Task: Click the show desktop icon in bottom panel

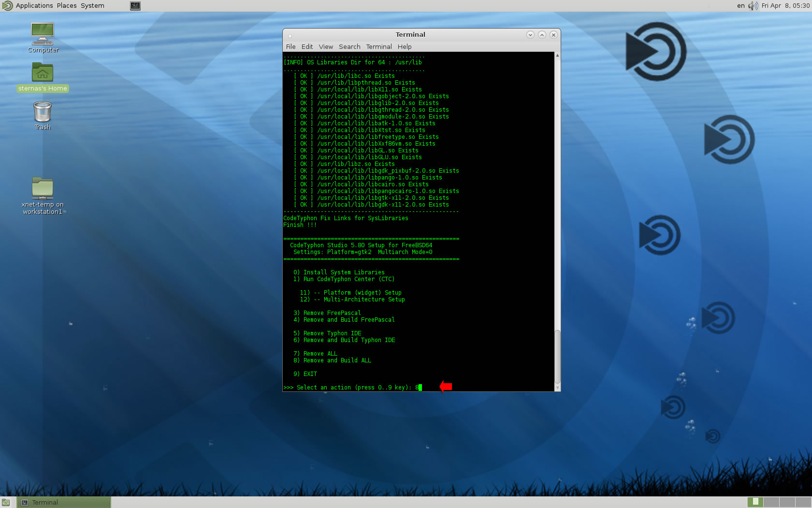Action: [6, 503]
